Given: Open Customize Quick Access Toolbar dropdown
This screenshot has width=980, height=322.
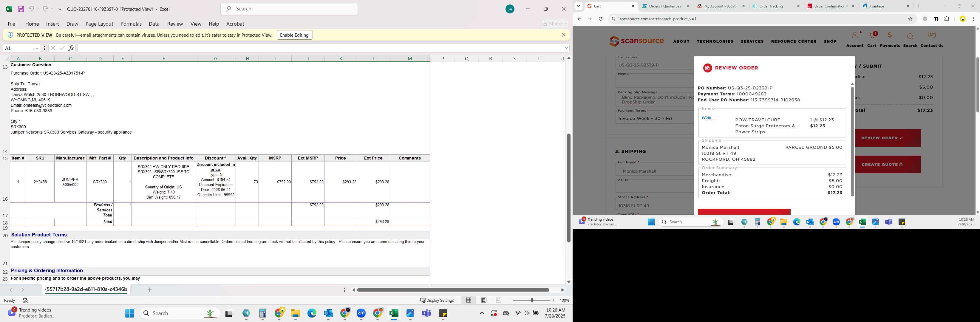Looking at the screenshot, I should point(60,9).
